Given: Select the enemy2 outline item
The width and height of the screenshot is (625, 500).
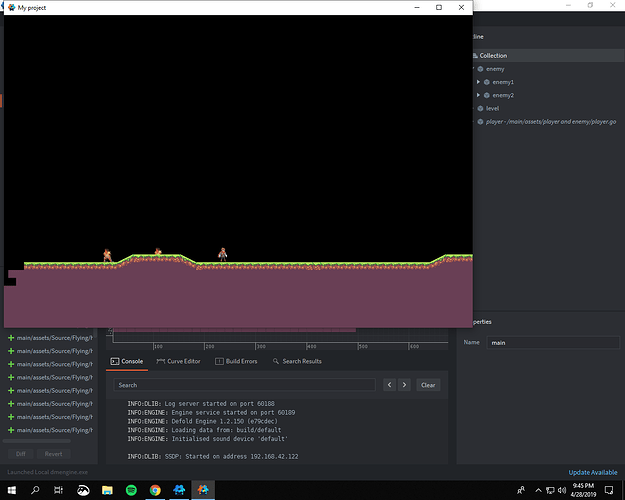Looking at the screenshot, I should click(x=502, y=95).
